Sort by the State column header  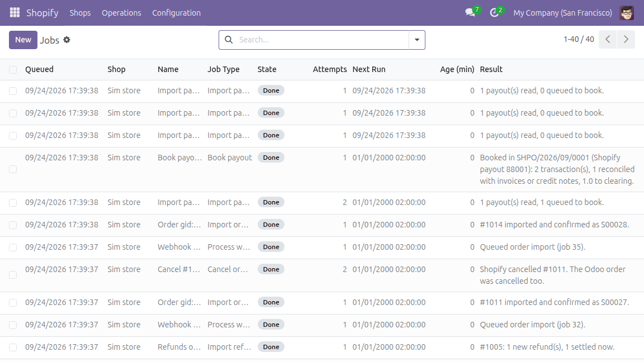click(x=267, y=69)
